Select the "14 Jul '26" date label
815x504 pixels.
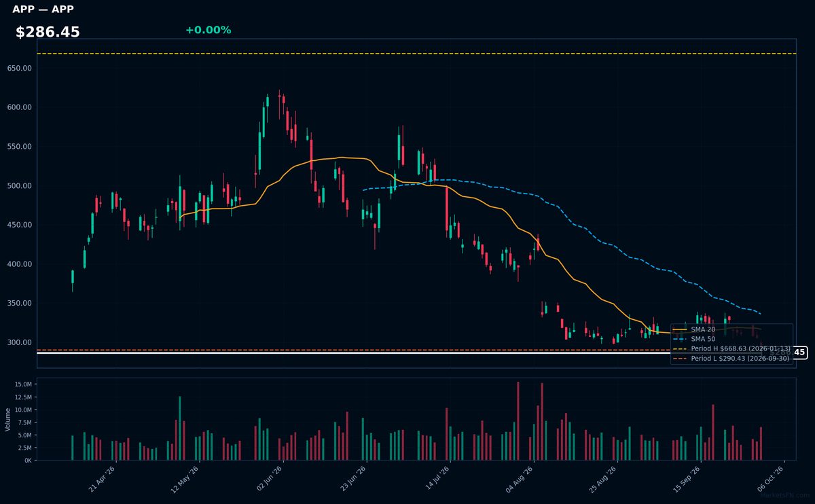(437, 478)
